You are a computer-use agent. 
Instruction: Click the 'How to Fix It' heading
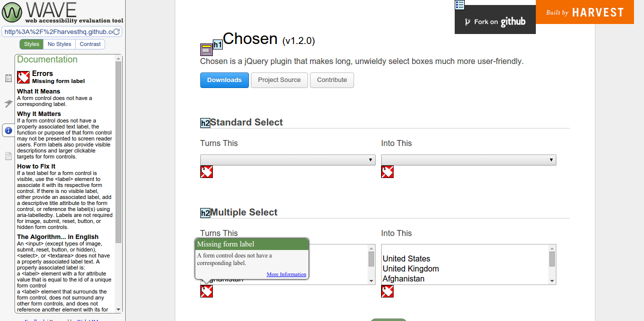point(36,166)
